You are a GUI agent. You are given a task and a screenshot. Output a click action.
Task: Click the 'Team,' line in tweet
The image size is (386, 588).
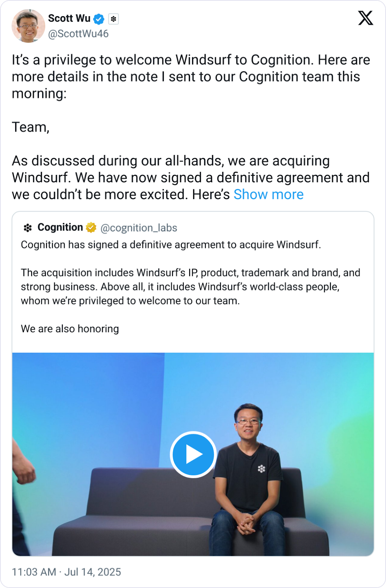pyautogui.click(x=30, y=127)
